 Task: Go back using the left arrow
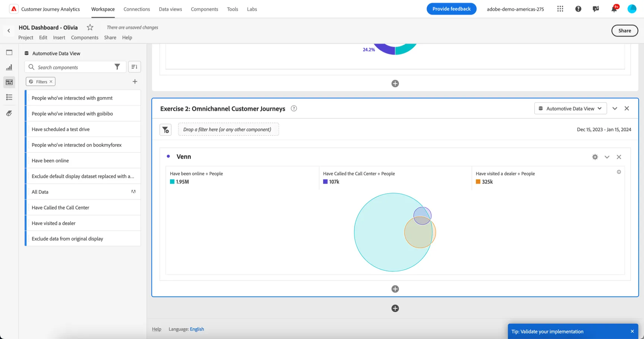(9, 31)
